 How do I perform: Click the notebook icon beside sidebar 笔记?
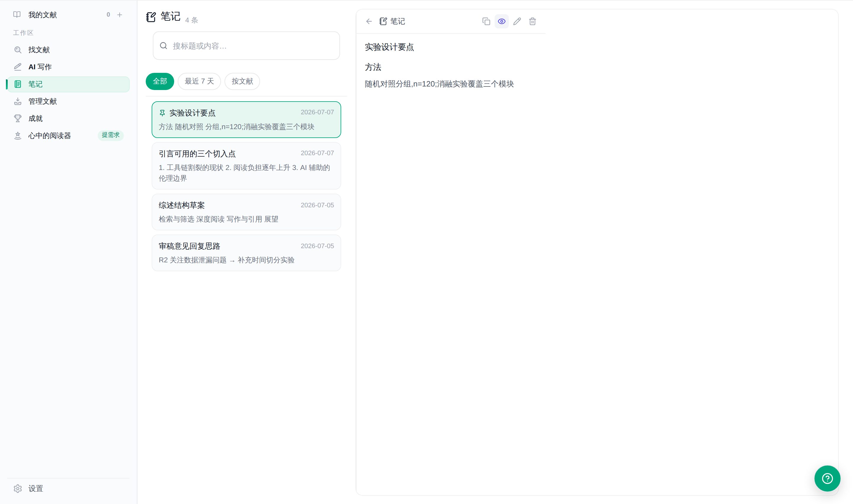tap(18, 84)
